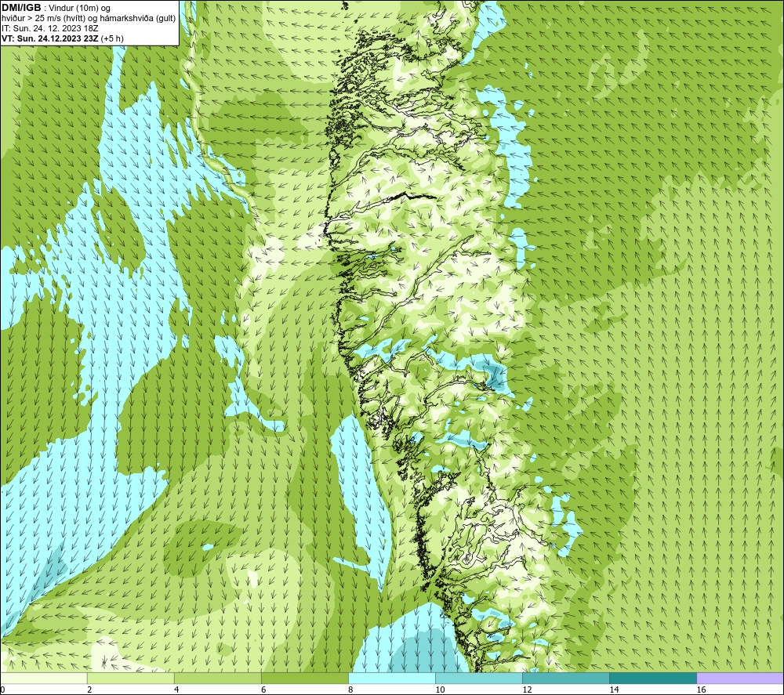
Task: Click the 4–6 m/s green legend swatch
Action: pos(217,678)
